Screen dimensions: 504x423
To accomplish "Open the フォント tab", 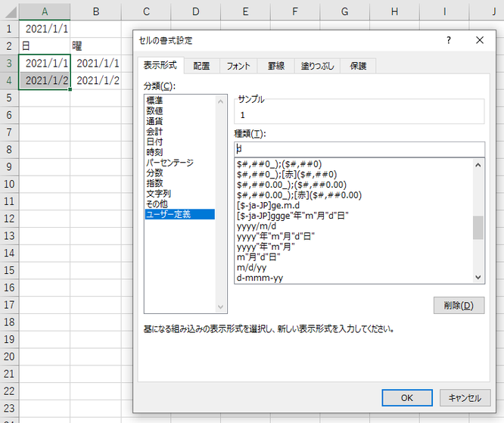I will pyautogui.click(x=238, y=66).
